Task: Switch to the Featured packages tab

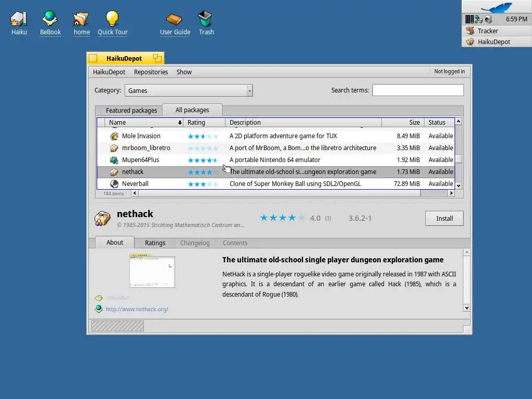Action: tap(131, 110)
